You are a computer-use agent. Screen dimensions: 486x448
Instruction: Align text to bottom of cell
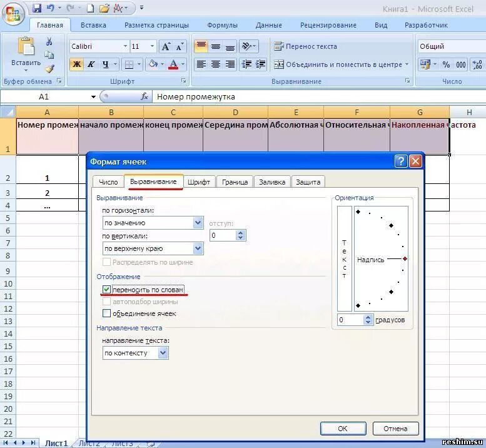tap(230, 46)
